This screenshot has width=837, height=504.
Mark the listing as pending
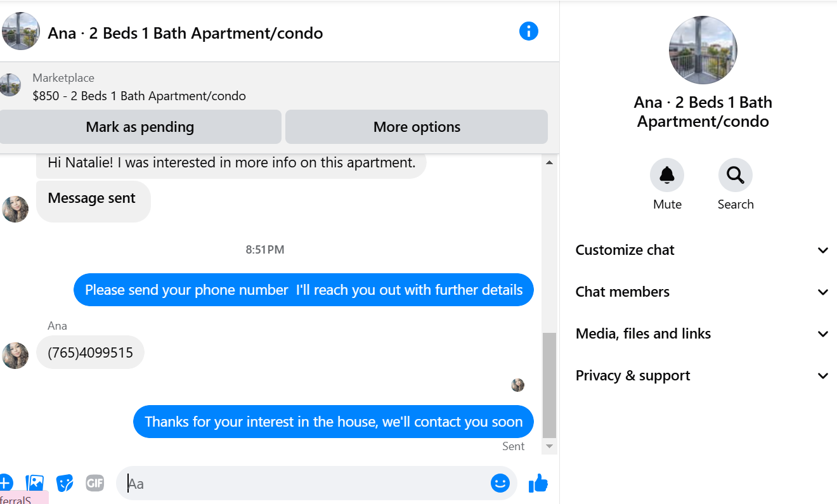click(x=140, y=127)
